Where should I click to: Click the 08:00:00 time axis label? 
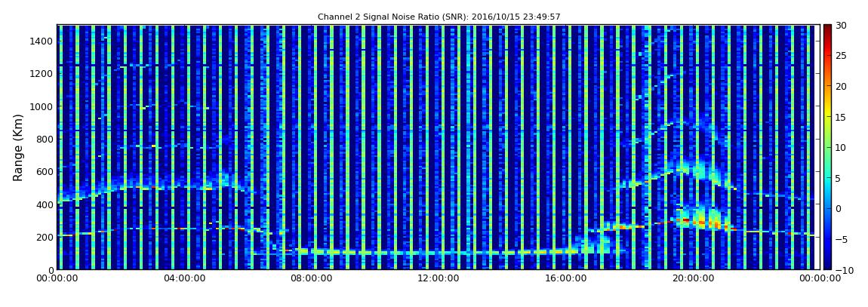[x=311, y=278]
